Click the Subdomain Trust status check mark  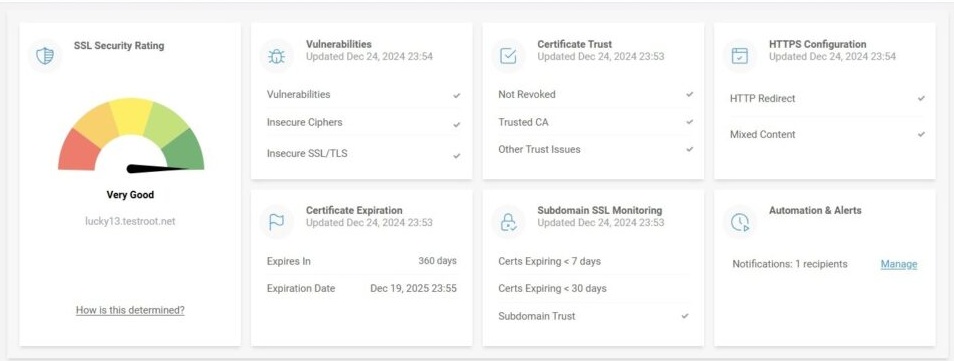tap(684, 316)
